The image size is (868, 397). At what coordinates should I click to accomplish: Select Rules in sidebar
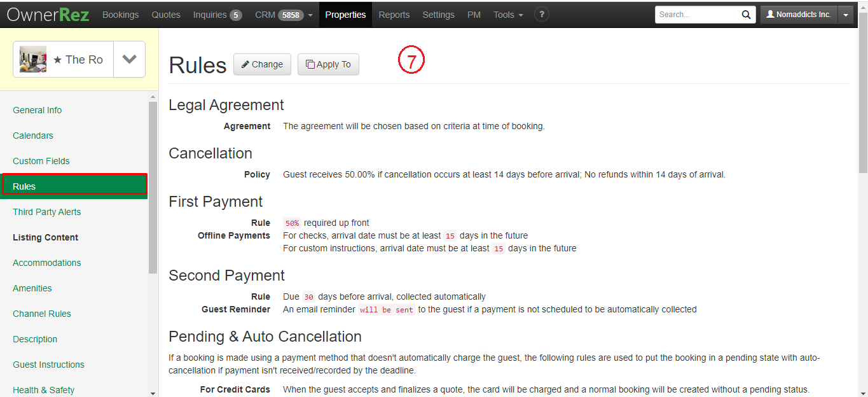(74, 186)
